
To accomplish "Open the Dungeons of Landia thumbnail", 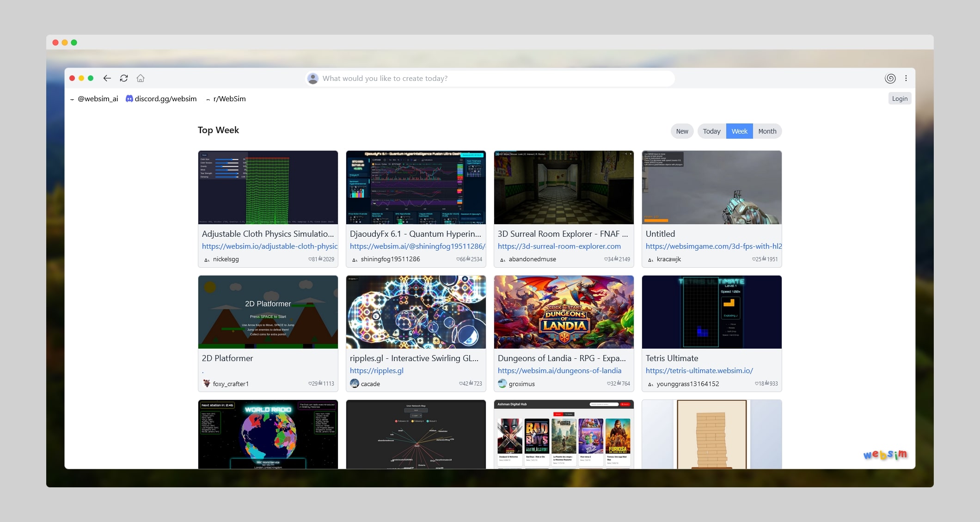I will click(564, 312).
